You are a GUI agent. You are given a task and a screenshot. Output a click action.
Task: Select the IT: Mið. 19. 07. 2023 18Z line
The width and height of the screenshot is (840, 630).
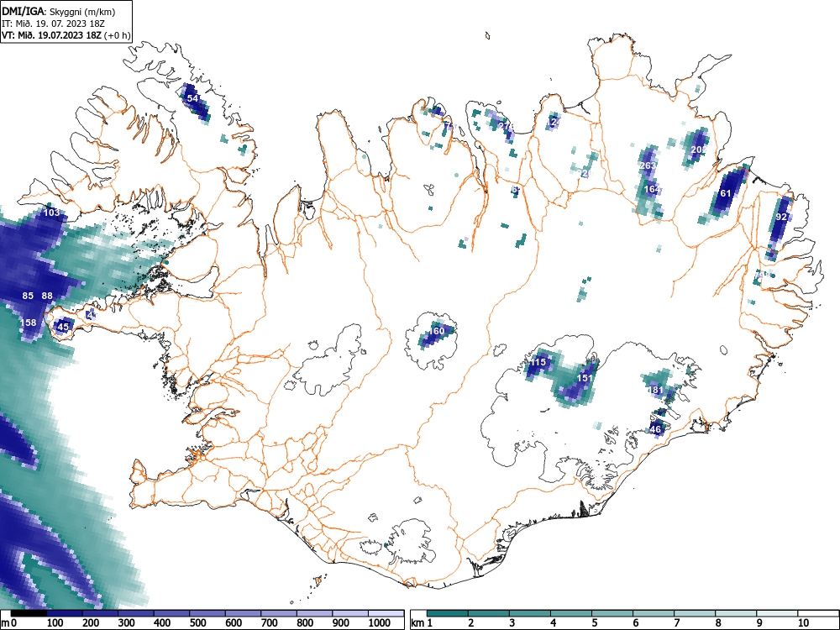[x=53, y=24]
